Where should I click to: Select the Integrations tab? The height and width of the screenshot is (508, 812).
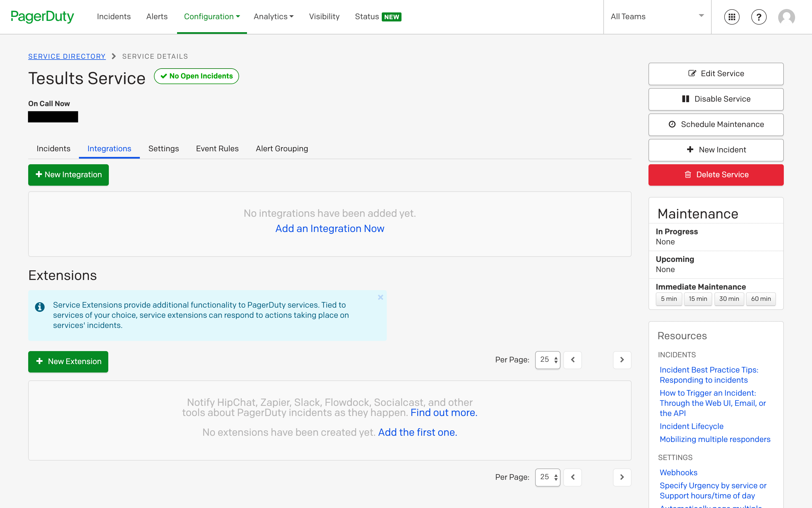tap(109, 148)
